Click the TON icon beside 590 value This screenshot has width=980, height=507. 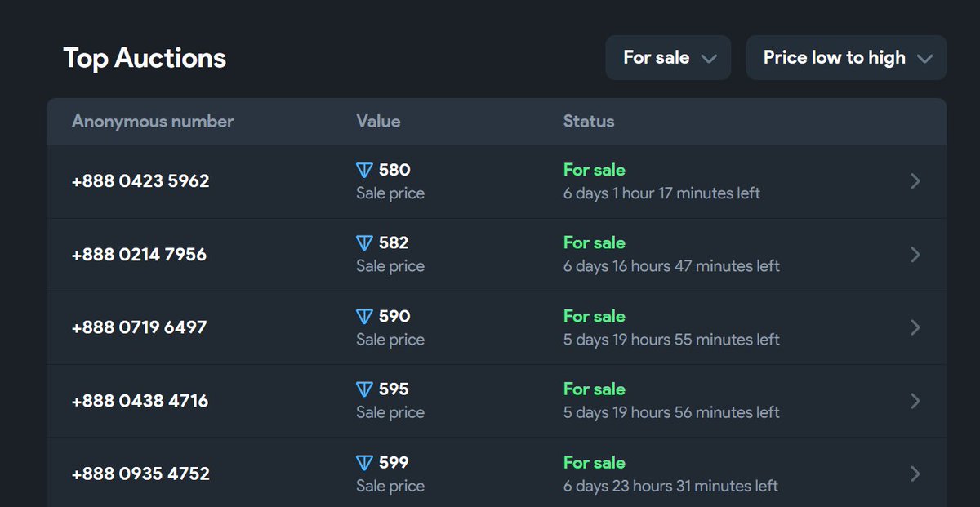click(364, 316)
